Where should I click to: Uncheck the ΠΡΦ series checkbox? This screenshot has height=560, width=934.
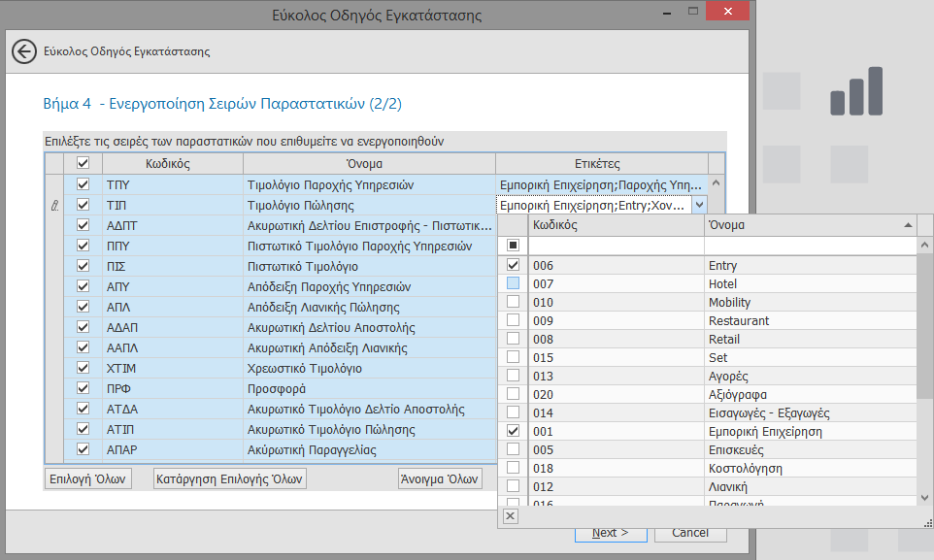pyautogui.click(x=83, y=388)
